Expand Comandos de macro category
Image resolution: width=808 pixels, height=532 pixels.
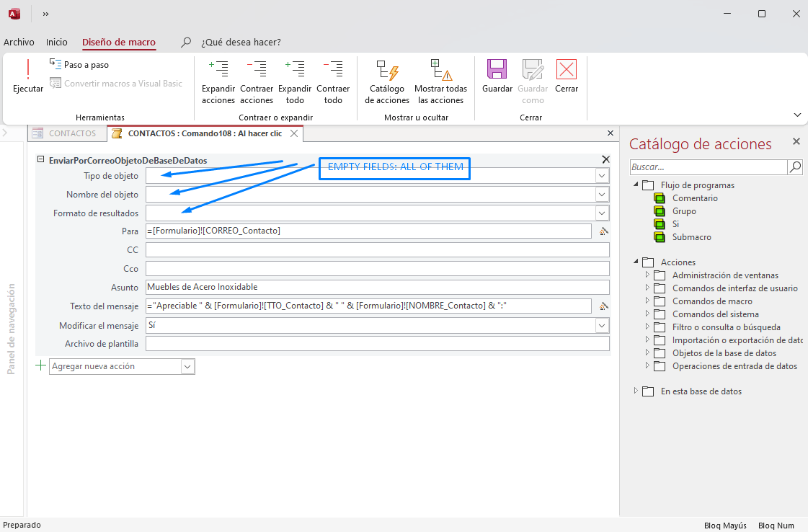(x=648, y=301)
